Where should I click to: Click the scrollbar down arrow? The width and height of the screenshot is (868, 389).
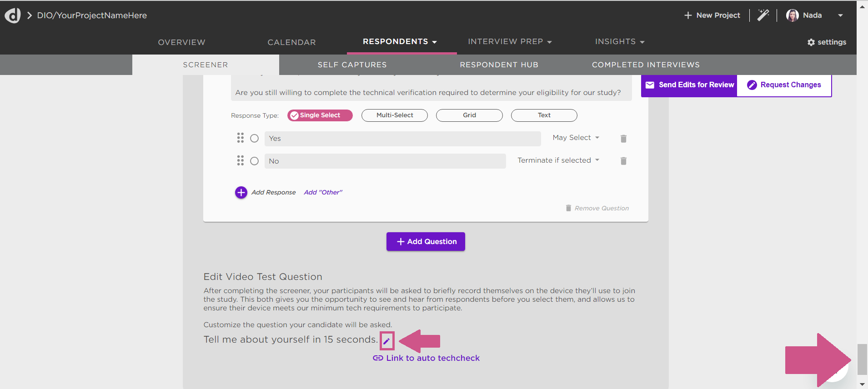coord(862,384)
